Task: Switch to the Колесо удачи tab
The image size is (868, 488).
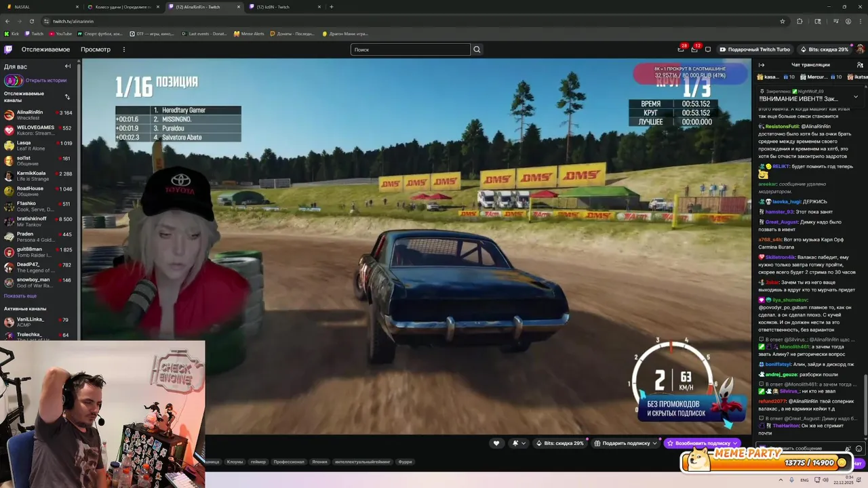Action: (x=123, y=7)
